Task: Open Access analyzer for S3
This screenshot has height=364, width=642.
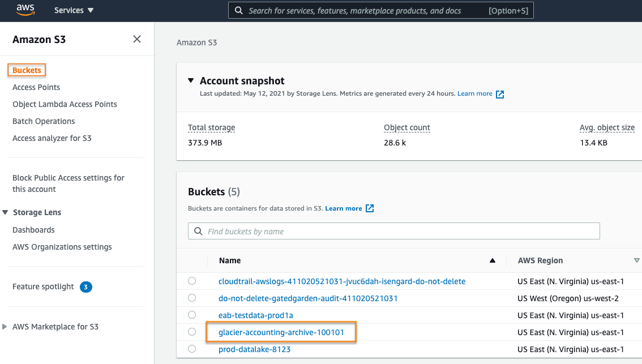Action: click(52, 138)
